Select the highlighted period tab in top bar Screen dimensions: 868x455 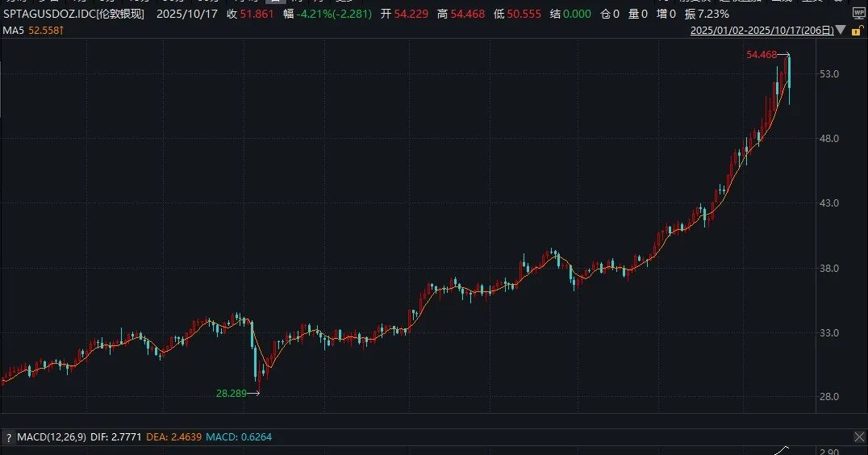[276, 2]
